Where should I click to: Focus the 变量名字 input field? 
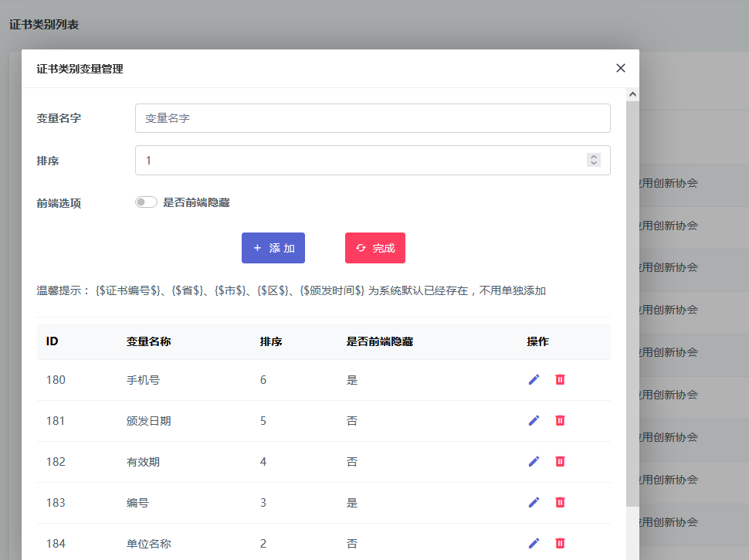coord(373,118)
